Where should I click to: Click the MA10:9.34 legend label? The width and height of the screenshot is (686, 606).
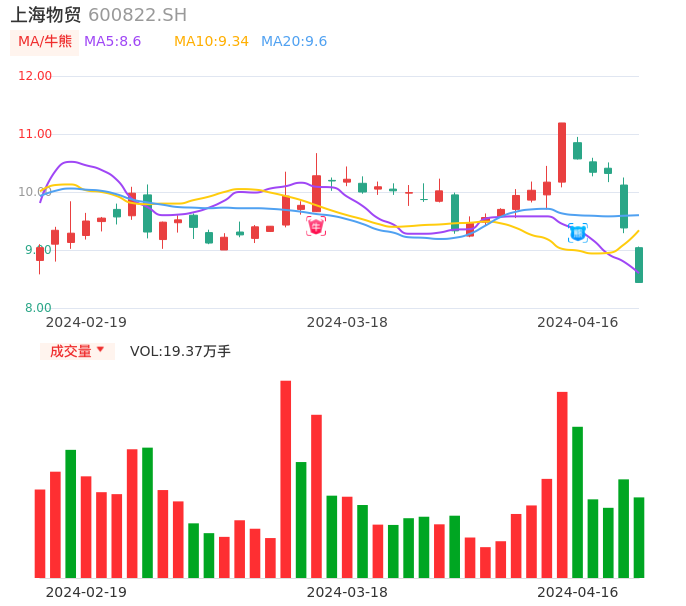[211, 42]
